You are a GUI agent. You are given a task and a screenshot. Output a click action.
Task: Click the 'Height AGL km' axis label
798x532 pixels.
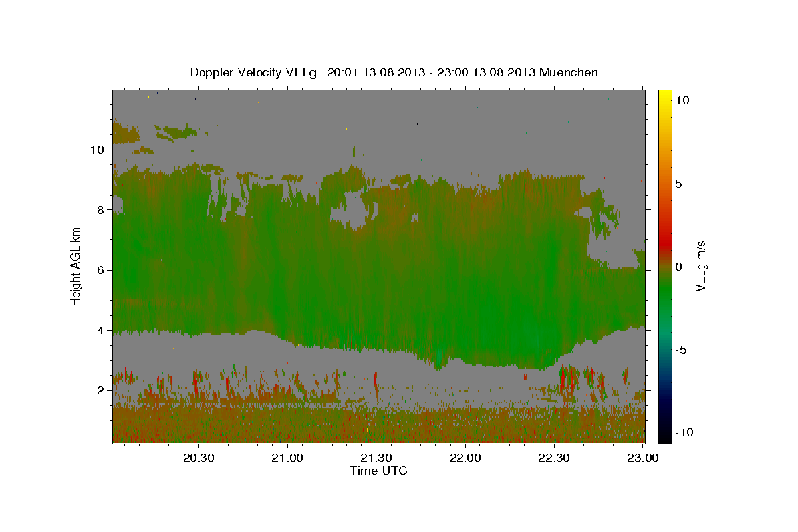coord(76,266)
